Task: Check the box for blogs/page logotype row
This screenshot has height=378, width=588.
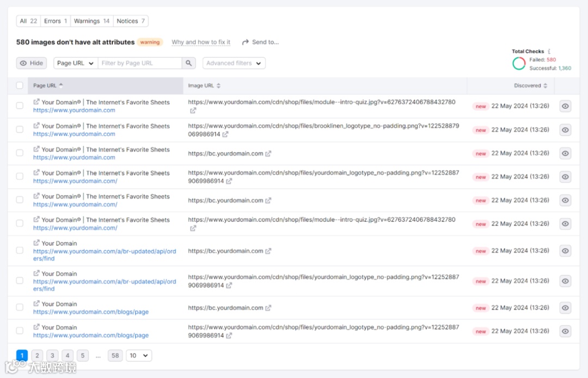Action: [20, 331]
